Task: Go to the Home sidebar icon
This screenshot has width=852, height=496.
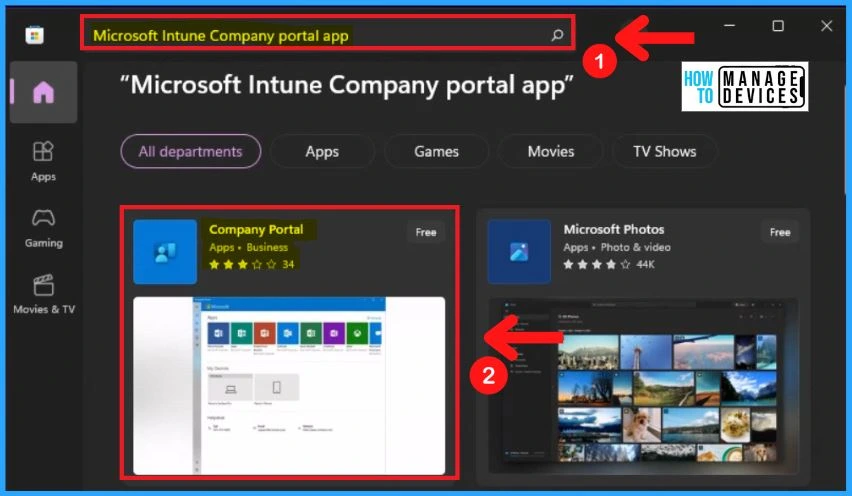Action: 43,92
